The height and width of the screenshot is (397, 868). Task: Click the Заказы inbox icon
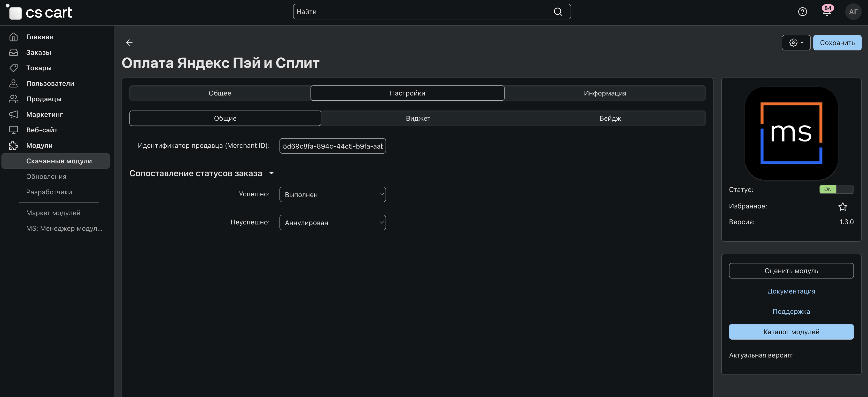14,52
